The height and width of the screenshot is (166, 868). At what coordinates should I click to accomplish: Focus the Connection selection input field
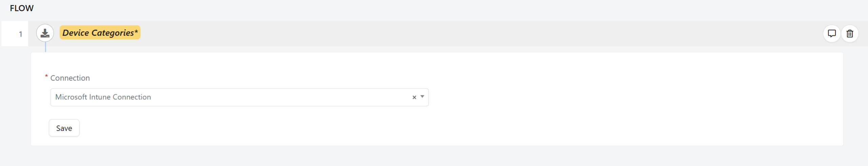(239, 97)
